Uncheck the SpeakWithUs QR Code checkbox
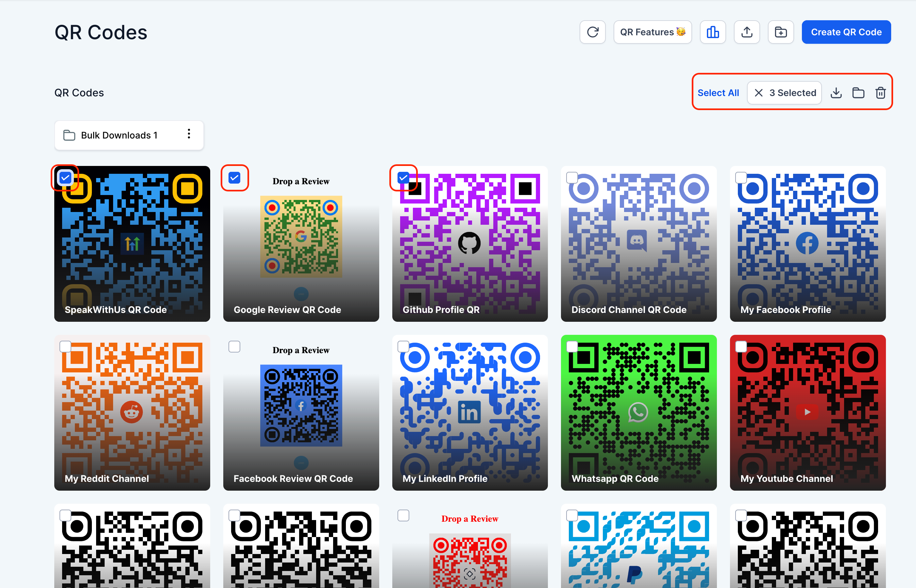Screen dimensions: 916x588 65,178
